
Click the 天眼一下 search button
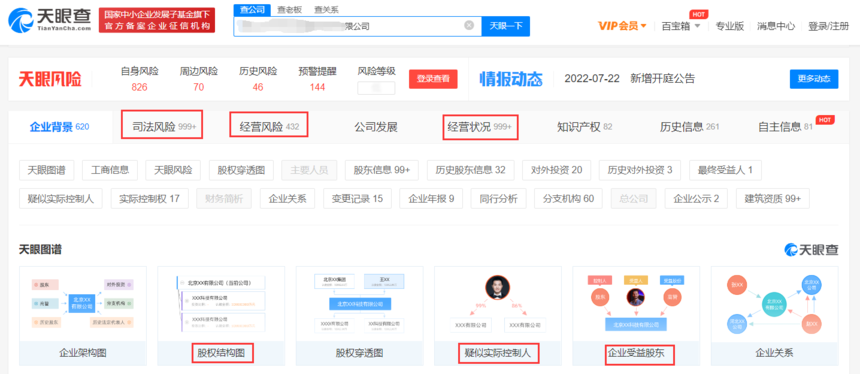[x=506, y=26]
